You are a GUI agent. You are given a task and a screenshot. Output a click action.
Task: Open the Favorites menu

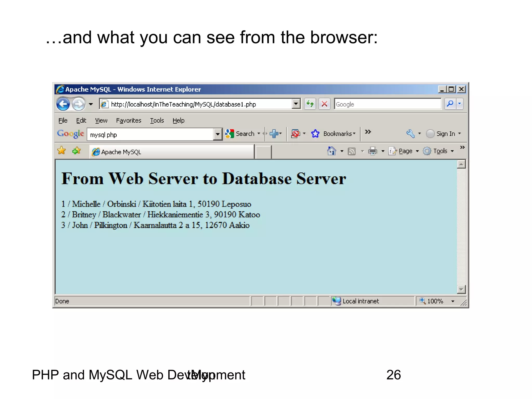129,121
